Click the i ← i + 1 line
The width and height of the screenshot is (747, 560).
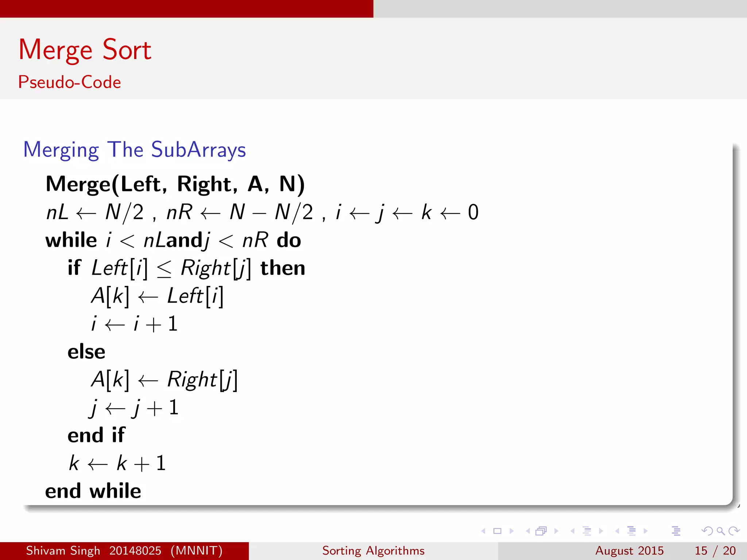coord(134,324)
